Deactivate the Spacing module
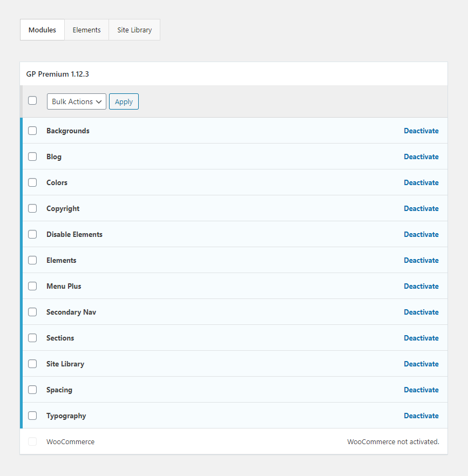The height and width of the screenshot is (476, 468). 421,390
